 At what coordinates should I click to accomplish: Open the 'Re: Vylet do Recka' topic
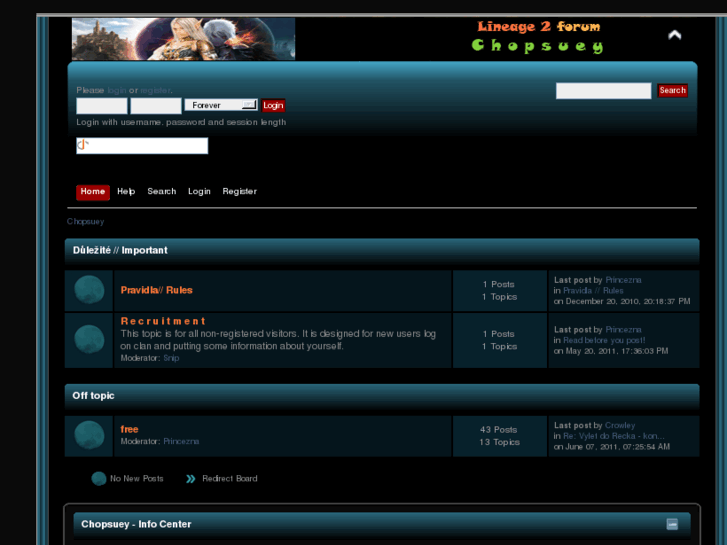pyautogui.click(x=613, y=436)
